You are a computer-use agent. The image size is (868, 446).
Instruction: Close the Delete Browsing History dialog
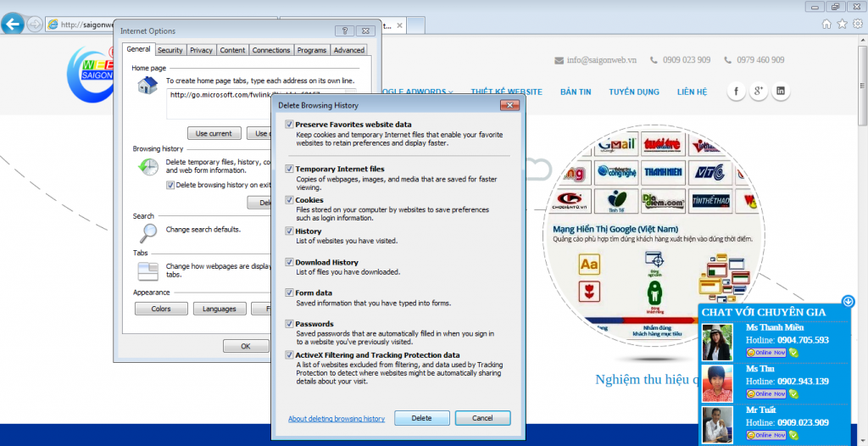coord(509,105)
